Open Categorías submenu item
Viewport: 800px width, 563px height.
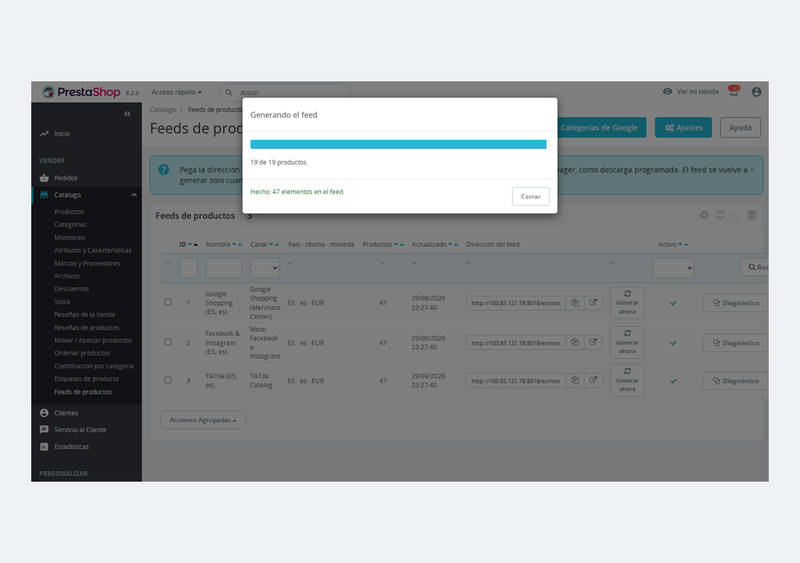(x=70, y=225)
